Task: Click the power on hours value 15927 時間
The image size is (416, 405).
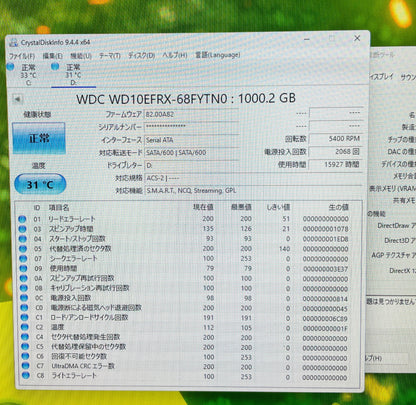Action: tap(336, 164)
